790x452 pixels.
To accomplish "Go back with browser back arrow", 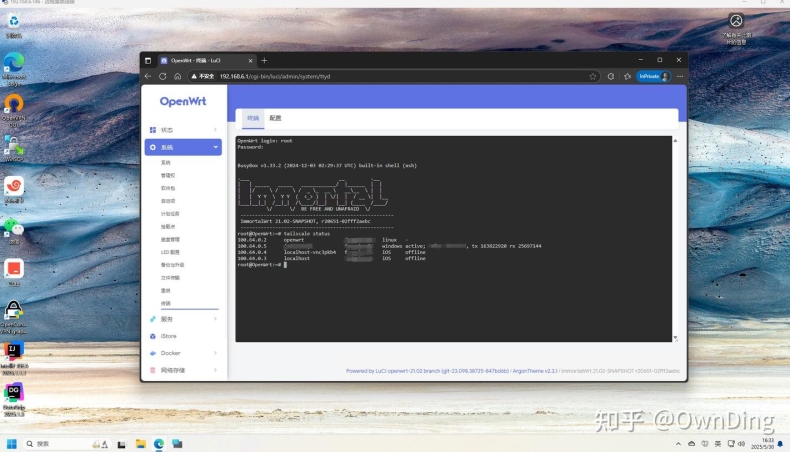I will click(148, 76).
